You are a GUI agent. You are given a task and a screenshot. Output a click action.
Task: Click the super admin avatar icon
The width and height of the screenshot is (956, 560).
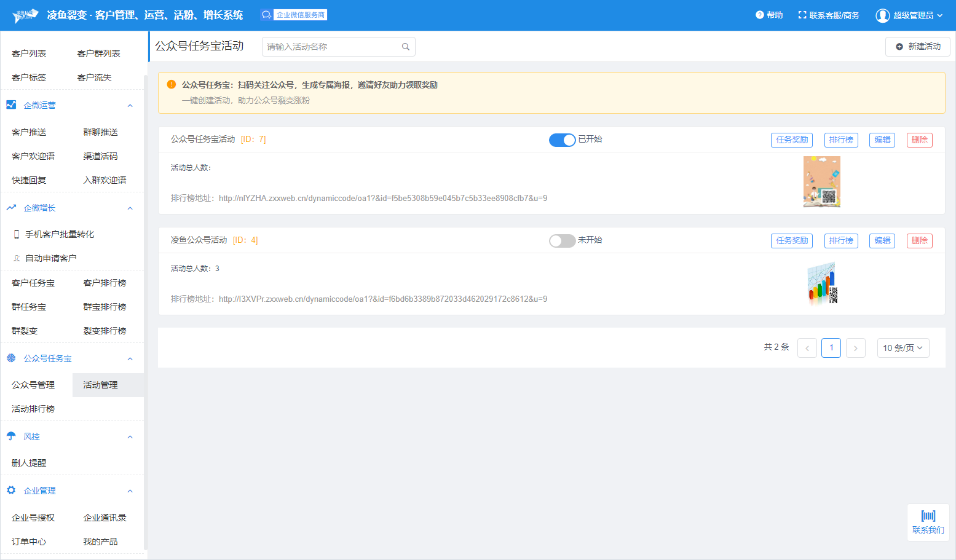(x=882, y=15)
